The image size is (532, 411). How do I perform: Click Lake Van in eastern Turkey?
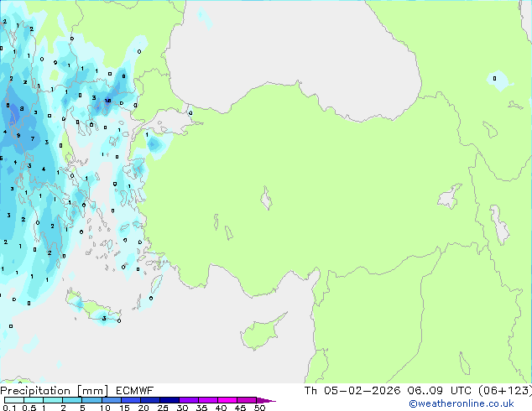coord(450,197)
